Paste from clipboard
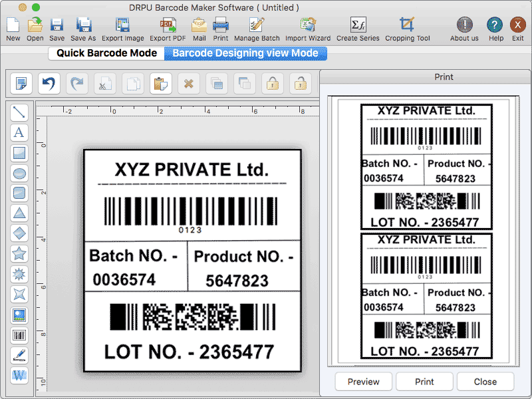This screenshot has height=399, width=532. (x=160, y=83)
